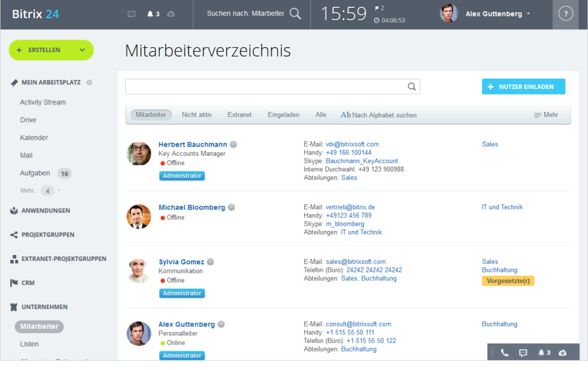Image resolution: width=588 pixels, height=370 pixels.
Task: Open Michael Bloomberg's profile name link
Action: tap(192, 207)
